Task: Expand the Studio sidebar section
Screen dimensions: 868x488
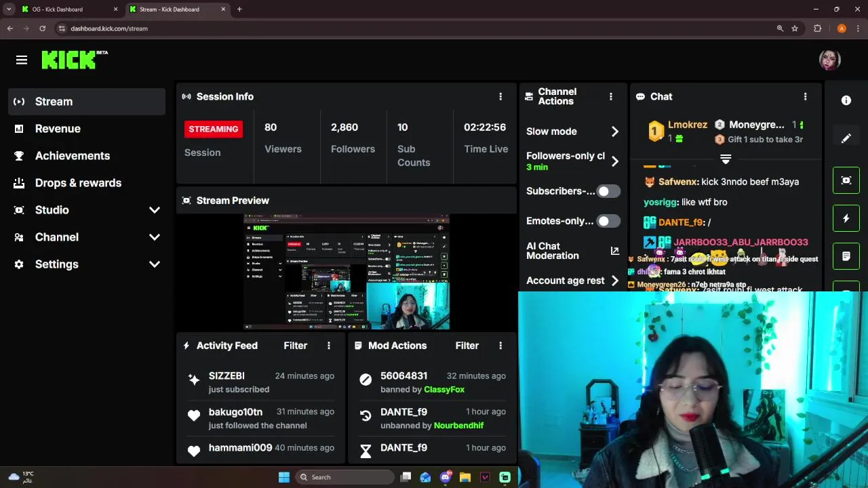Action: point(155,210)
